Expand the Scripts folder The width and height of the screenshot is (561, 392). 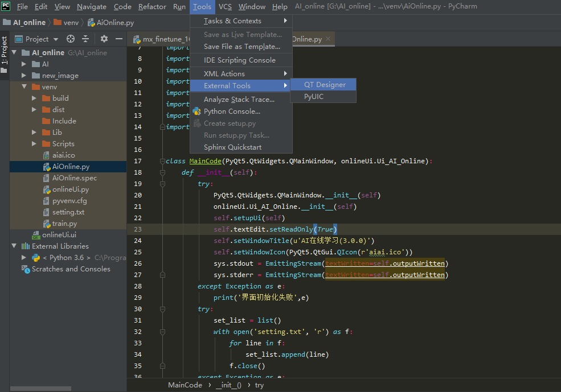point(34,143)
